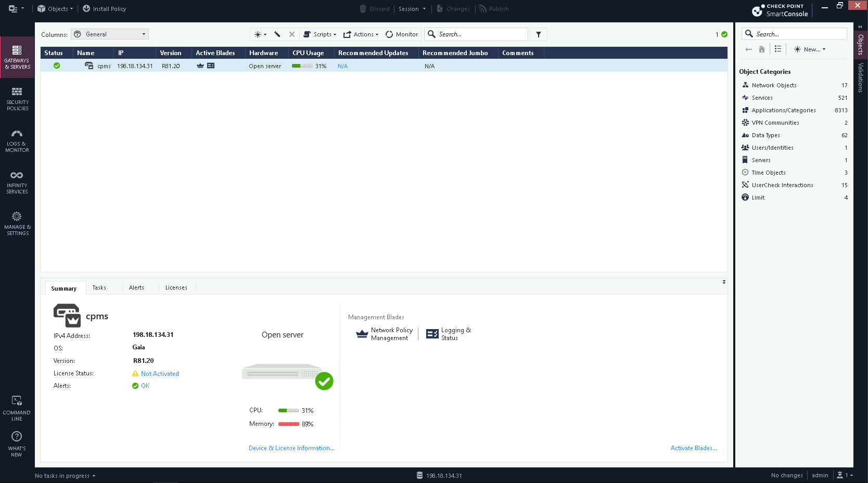Image resolution: width=868 pixels, height=483 pixels.
Task: Expand the Actions dropdown menu
Action: pyautogui.click(x=361, y=34)
